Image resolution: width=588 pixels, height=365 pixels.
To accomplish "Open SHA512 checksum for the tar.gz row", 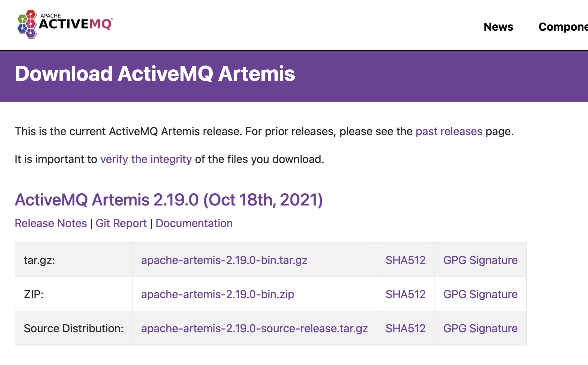I will click(406, 260).
